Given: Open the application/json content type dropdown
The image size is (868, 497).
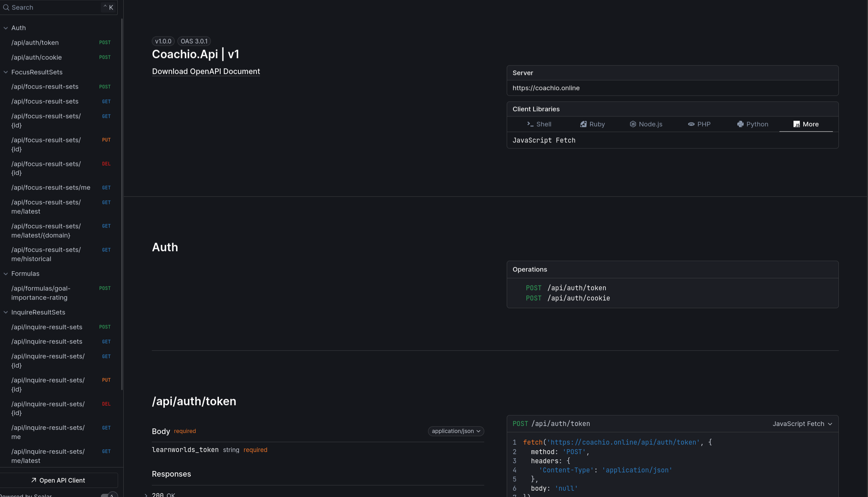Looking at the screenshot, I should (456, 431).
